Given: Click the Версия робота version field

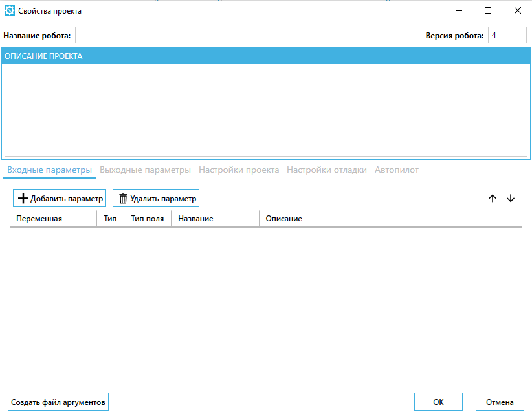Looking at the screenshot, I should [507, 35].
